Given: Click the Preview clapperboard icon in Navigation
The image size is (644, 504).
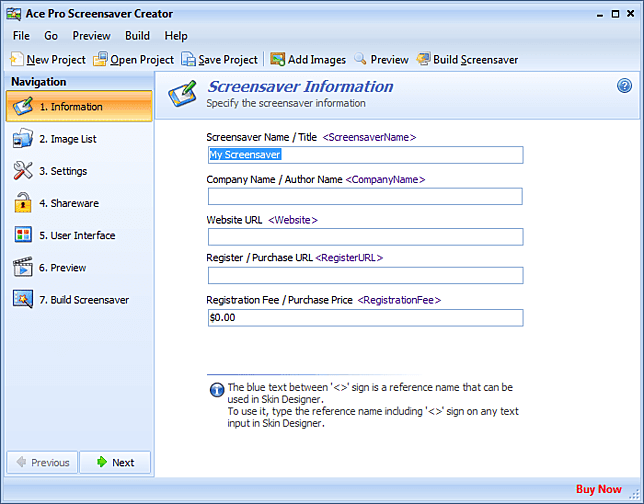Looking at the screenshot, I should (23, 267).
